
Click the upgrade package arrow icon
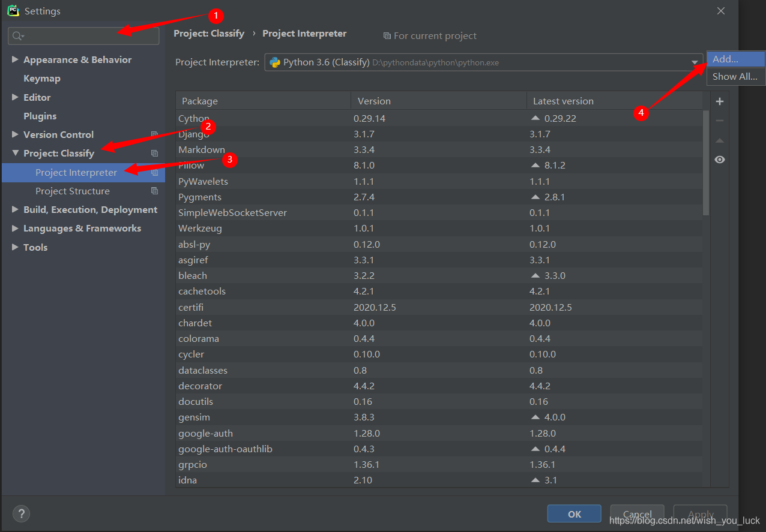(x=720, y=140)
